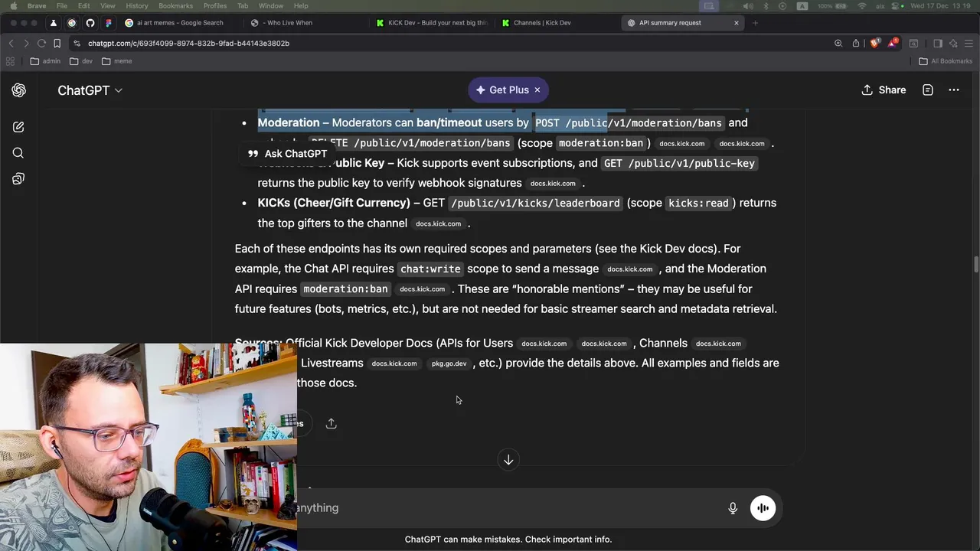Switch to the 'ai art memes - Google Search' tab

click(x=180, y=23)
